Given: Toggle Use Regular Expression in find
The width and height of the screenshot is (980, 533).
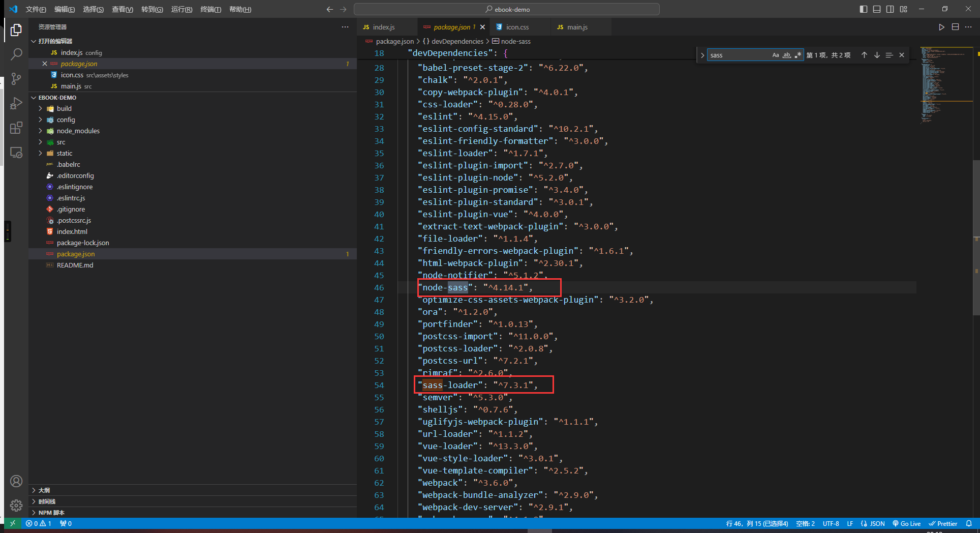Looking at the screenshot, I should coord(798,55).
